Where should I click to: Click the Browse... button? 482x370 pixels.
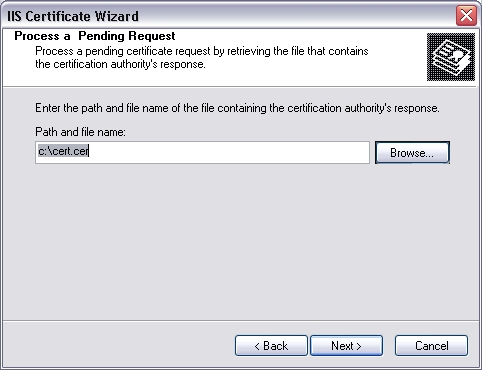click(412, 153)
